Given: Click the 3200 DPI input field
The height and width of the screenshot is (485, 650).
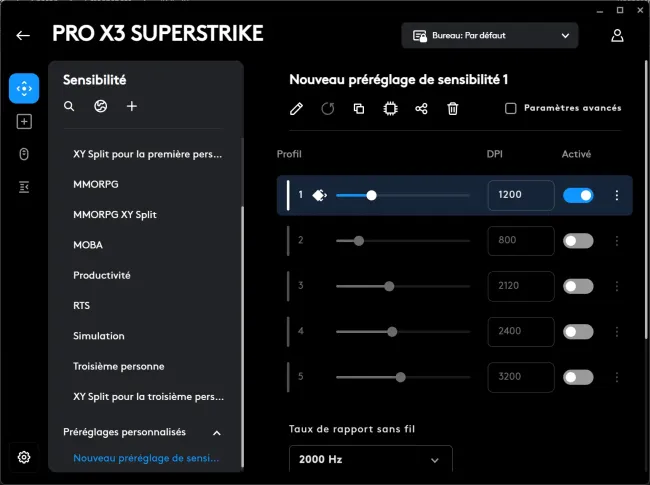Looking at the screenshot, I should pos(521,377).
